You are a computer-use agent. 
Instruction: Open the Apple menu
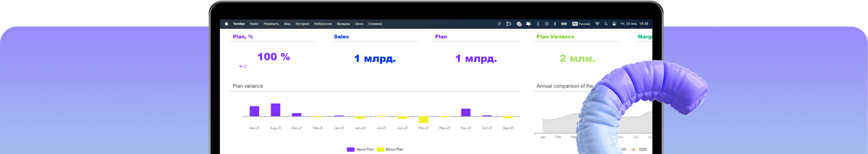point(226,24)
